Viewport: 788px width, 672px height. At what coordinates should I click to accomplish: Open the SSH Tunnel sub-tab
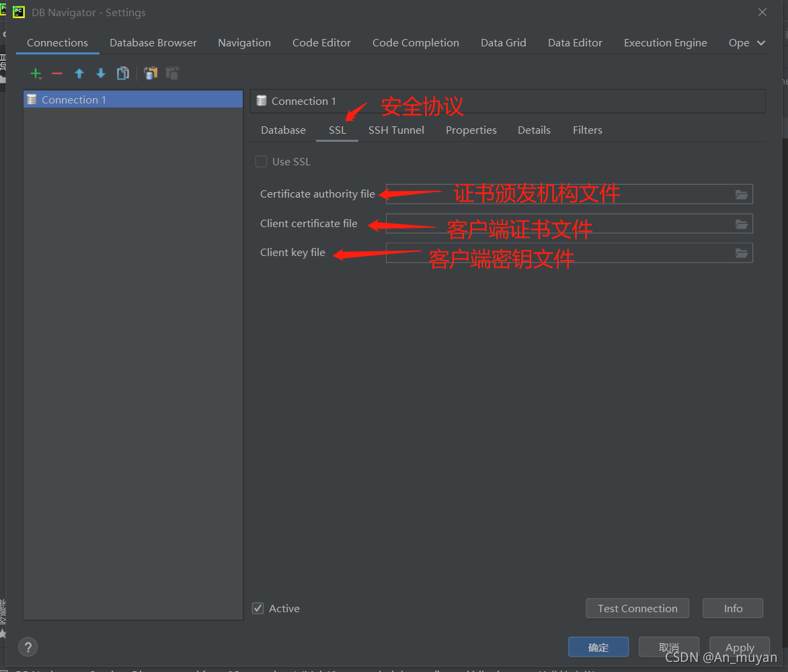396,130
